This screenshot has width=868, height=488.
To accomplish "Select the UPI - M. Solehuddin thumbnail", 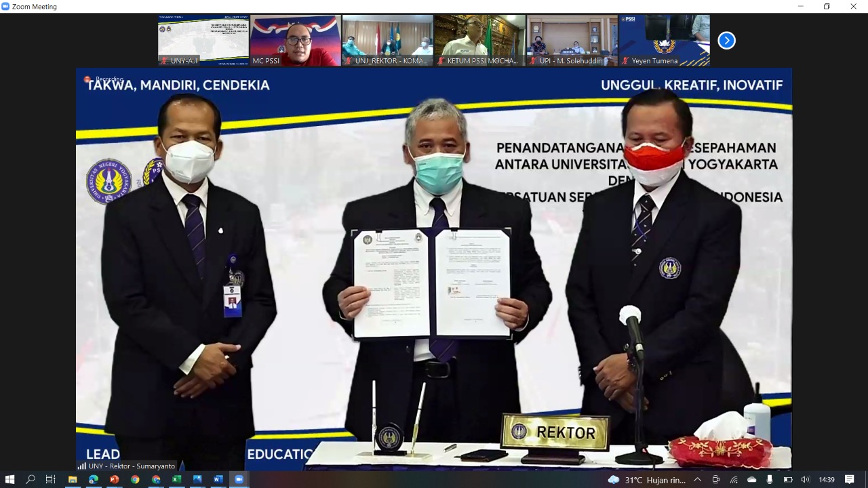I will point(572,40).
